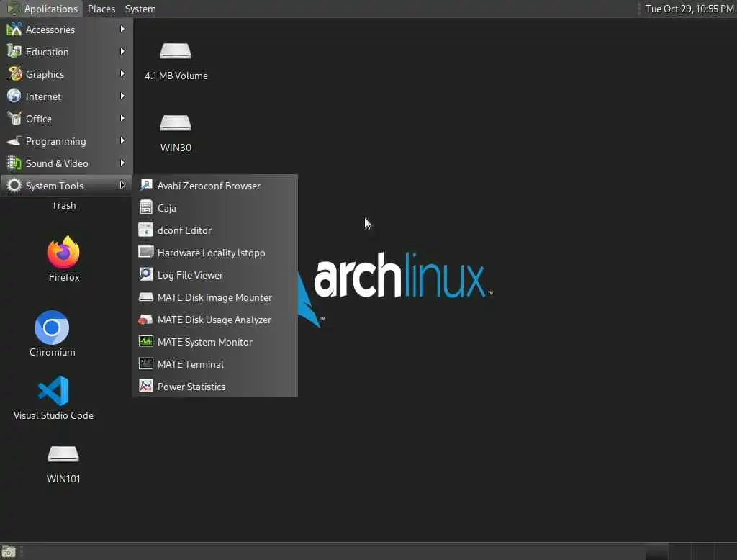
Task: Click the dconf Editor label text
Action: (x=184, y=230)
